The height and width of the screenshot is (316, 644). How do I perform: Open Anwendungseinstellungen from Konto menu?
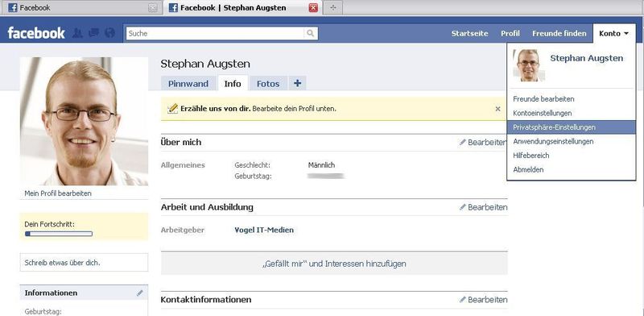tap(553, 141)
